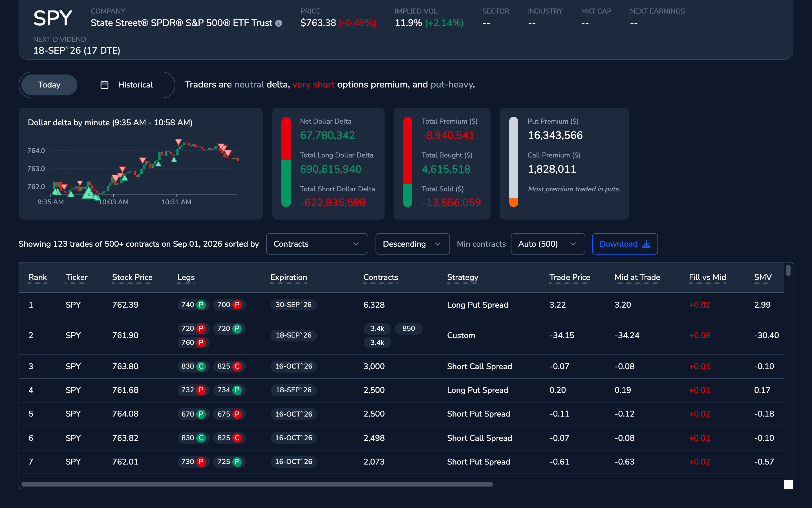Click the info icon beside the company name
Image resolution: width=812 pixels, height=508 pixels.
279,23
